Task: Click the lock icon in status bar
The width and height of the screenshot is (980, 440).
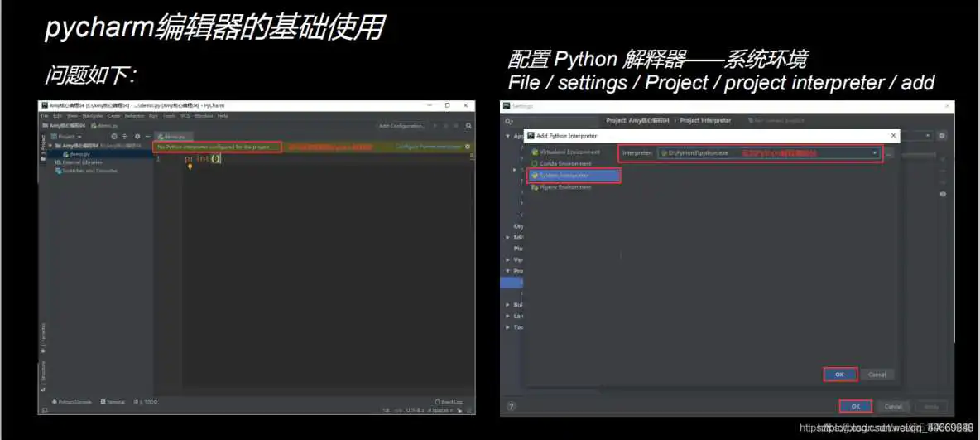Action: point(459,410)
